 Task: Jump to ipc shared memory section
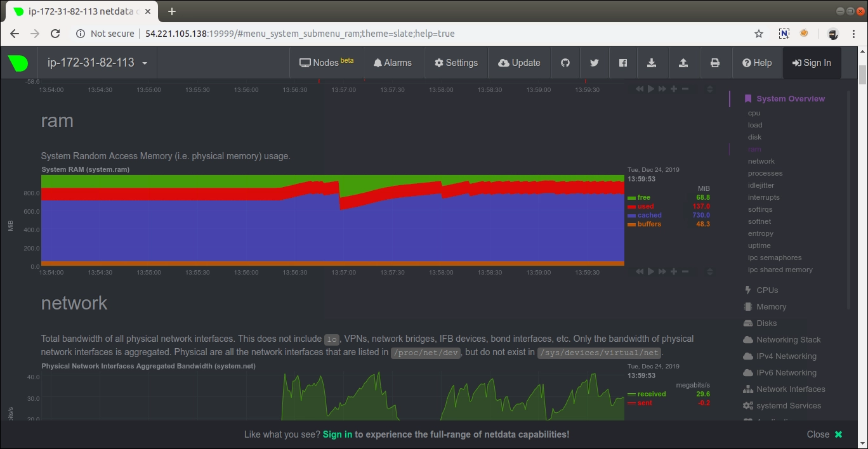click(780, 270)
